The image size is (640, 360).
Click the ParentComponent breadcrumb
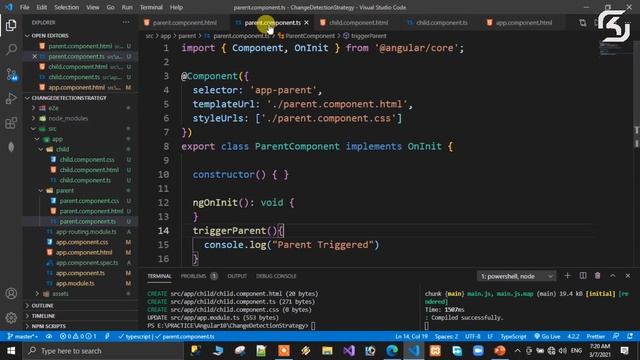coord(307,36)
